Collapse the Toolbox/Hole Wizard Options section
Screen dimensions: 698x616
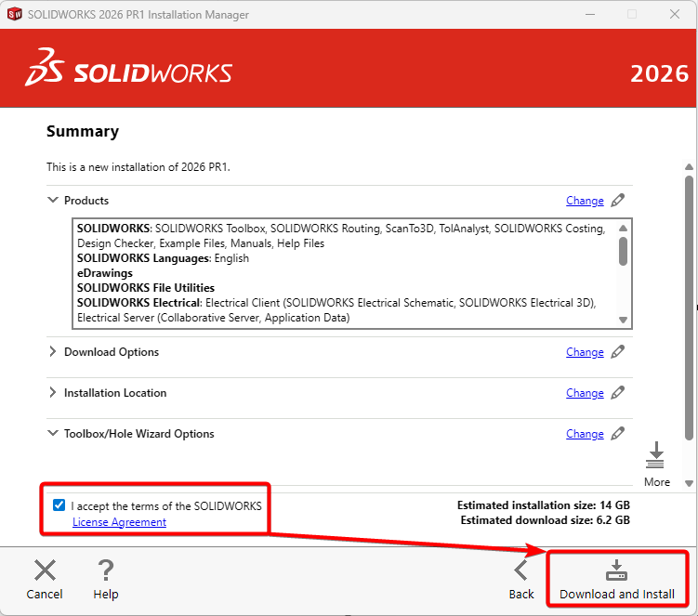tap(52, 434)
